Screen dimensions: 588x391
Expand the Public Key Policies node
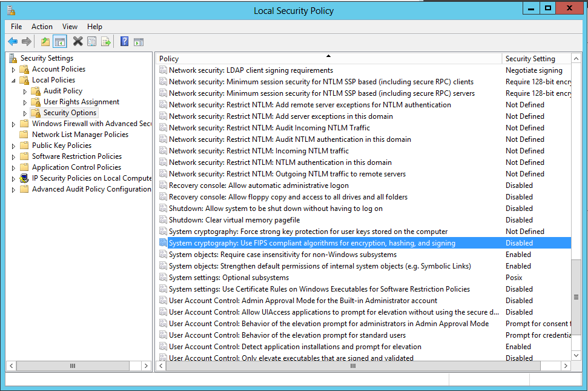click(13, 145)
